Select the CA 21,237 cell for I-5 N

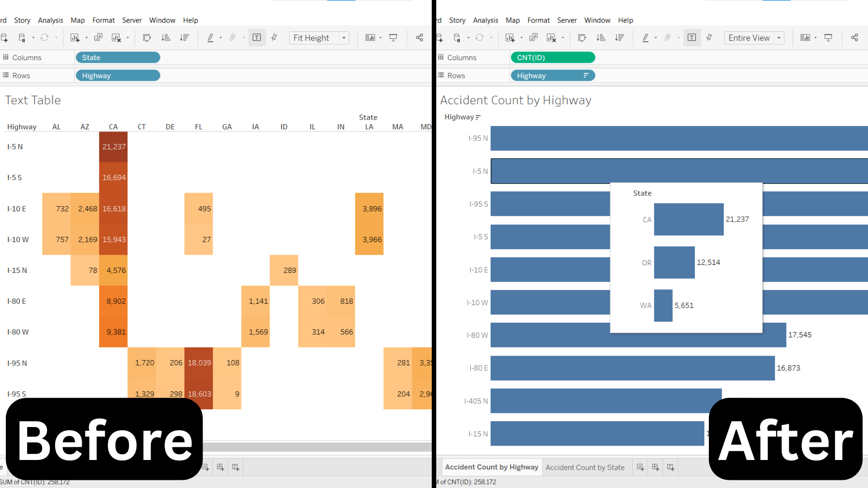point(113,147)
